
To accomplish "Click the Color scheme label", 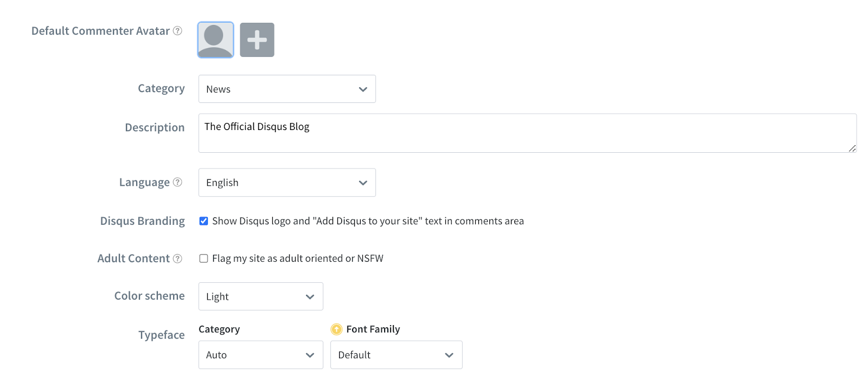I will pyautogui.click(x=149, y=296).
